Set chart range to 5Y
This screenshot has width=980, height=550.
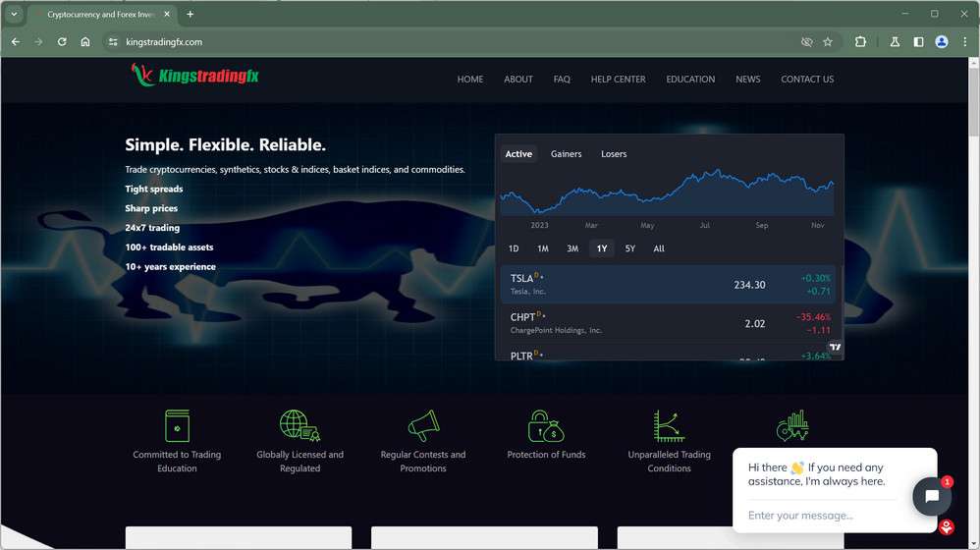(x=630, y=248)
